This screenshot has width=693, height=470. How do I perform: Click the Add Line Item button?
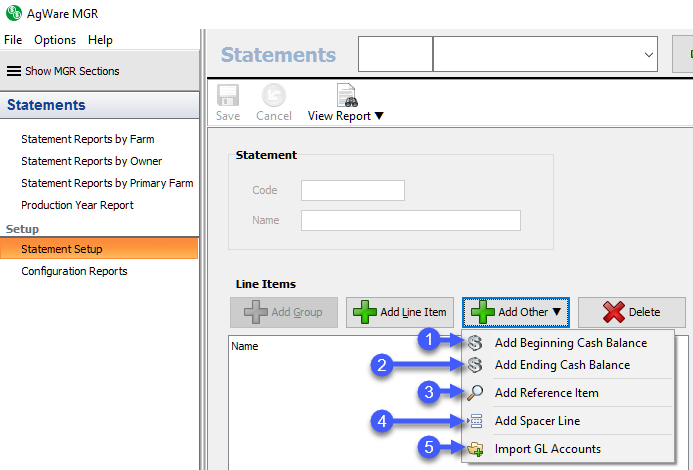(400, 312)
